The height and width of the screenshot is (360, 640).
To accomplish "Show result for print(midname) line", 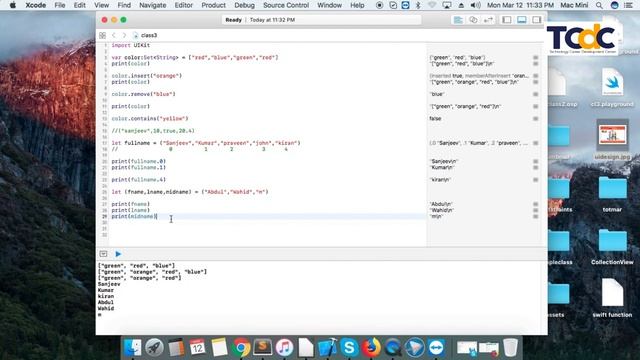I will (536, 217).
